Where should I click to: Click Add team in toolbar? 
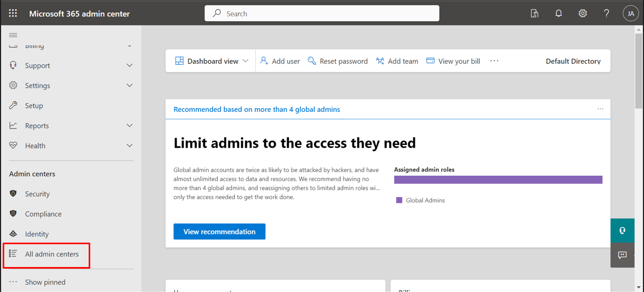coord(397,61)
